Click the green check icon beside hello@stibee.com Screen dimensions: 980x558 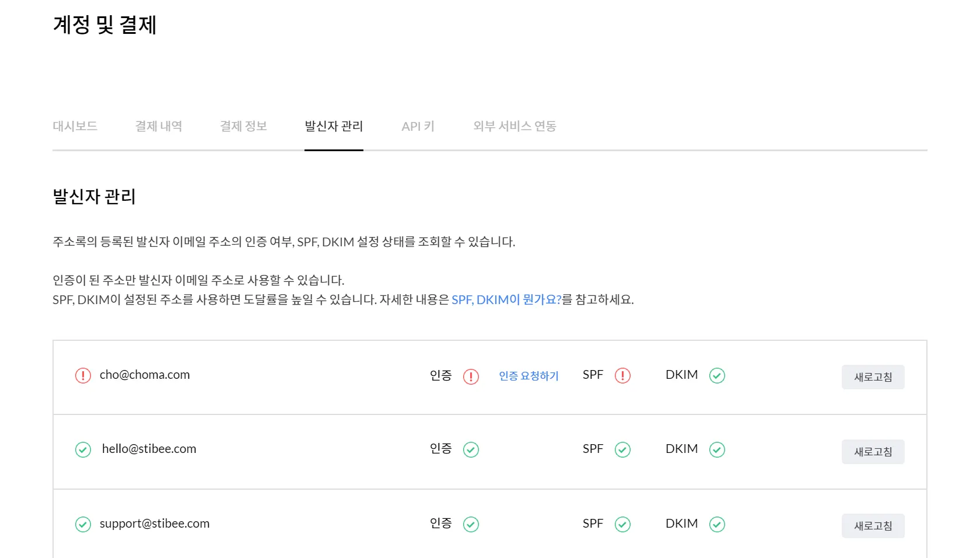83,449
